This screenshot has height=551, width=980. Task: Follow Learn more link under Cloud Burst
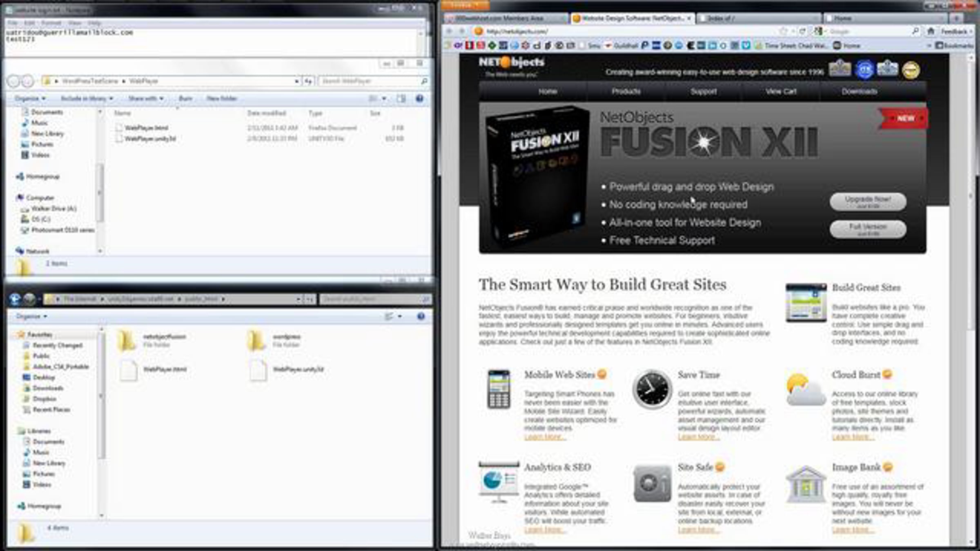coord(853,437)
